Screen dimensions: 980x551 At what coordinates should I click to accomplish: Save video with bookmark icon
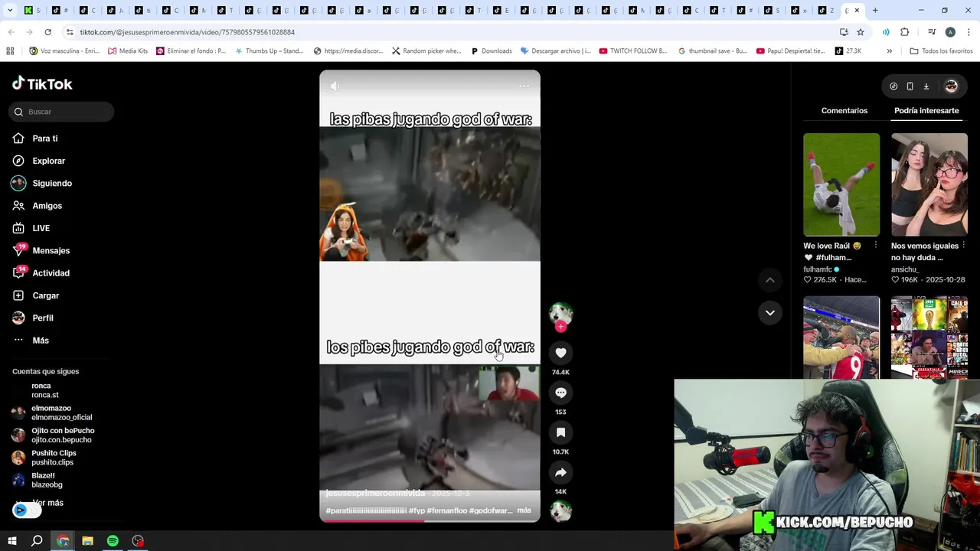pyautogui.click(x=560, y=432)
